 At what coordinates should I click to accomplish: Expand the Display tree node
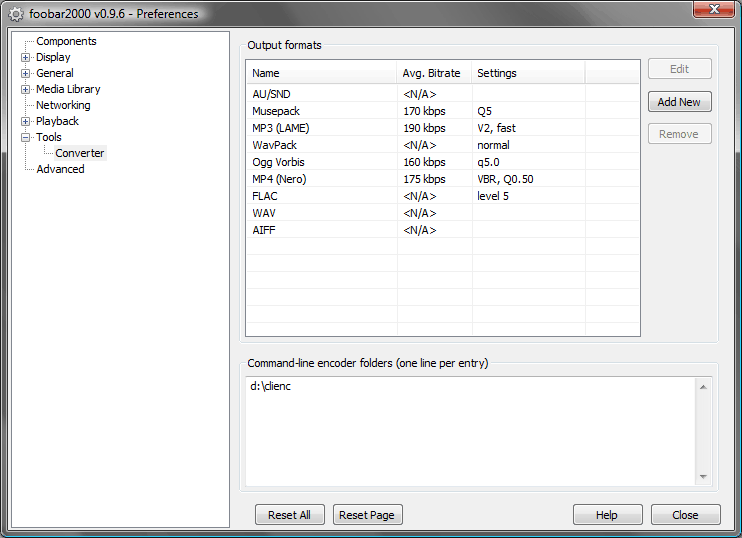pyautogui.click(x=26, y=57)
